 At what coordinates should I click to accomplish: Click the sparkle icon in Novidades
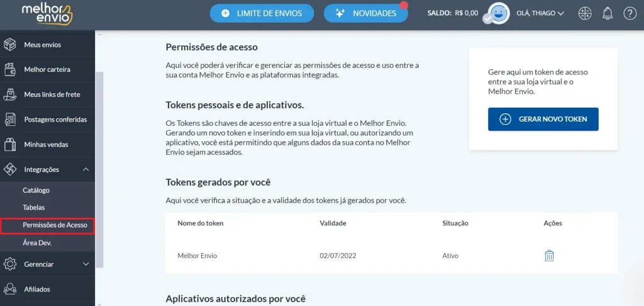(340, 13)
